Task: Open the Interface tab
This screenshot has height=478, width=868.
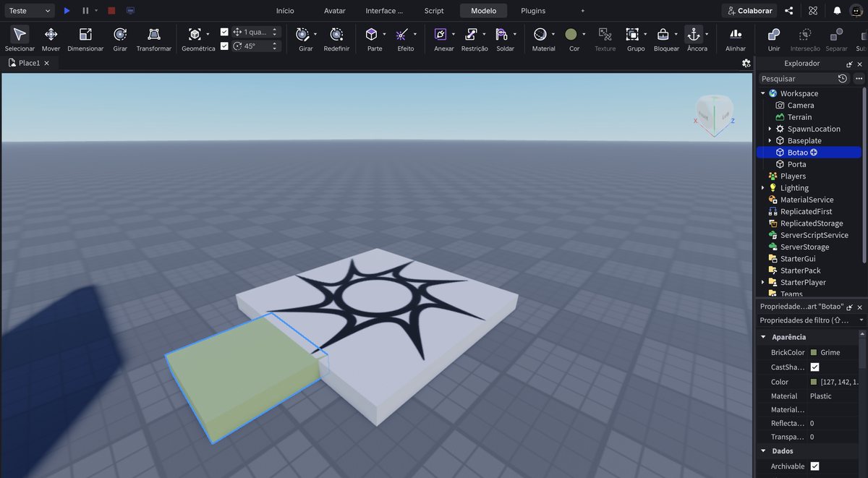Action: (384, 11)
